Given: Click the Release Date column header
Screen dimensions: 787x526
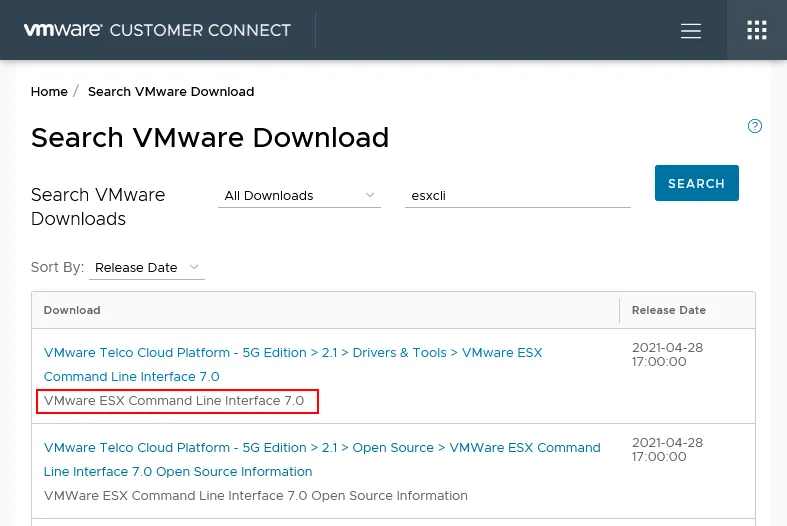Looking at the screenshot, I should coord(669,310).
